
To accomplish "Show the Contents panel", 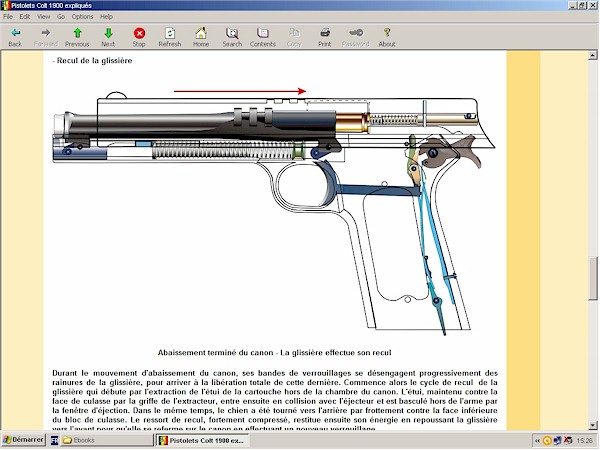I will [263, 37].
